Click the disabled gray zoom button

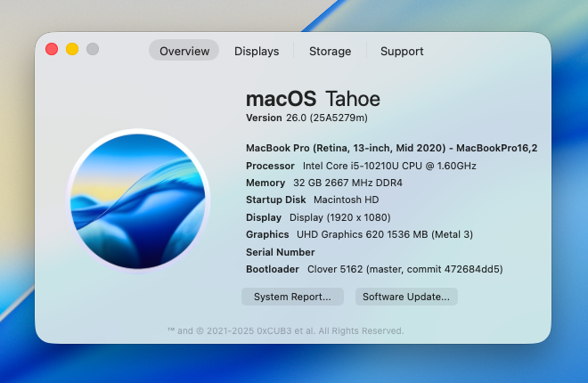pyautogui.click(x=93, y=49)
